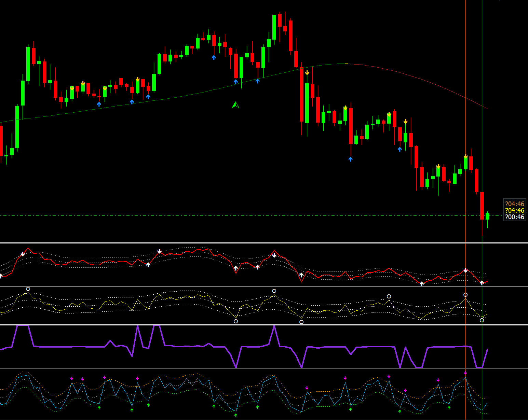
Task: Click white down arrow on red line in red oscillator
Action: tap(465, 270)
